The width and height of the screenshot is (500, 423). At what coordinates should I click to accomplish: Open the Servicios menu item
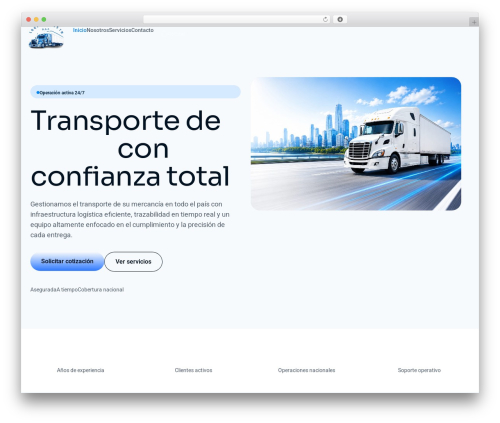click(x=120, y=30)
